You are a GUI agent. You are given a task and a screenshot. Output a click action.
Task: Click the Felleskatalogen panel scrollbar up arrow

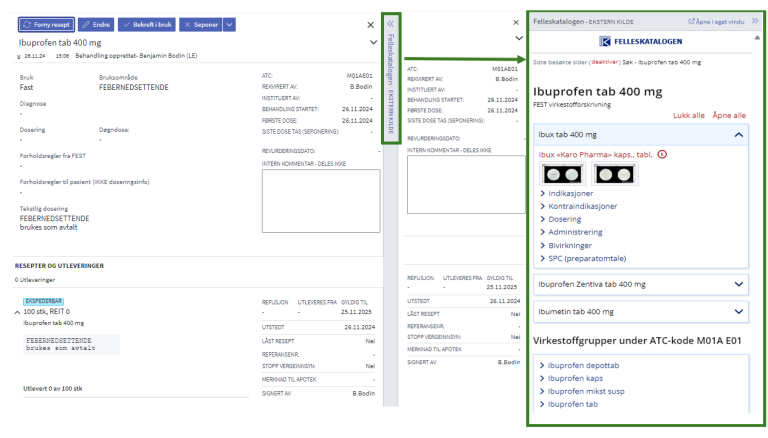pyautogui.click(x=757, y=38)
